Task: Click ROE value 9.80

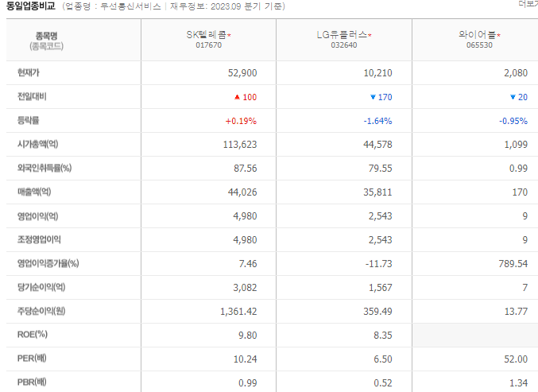Action: pyautogui.click(x=248, y=335)
